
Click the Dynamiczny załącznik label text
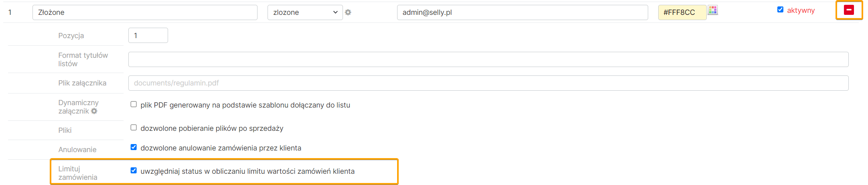[78, 103]
